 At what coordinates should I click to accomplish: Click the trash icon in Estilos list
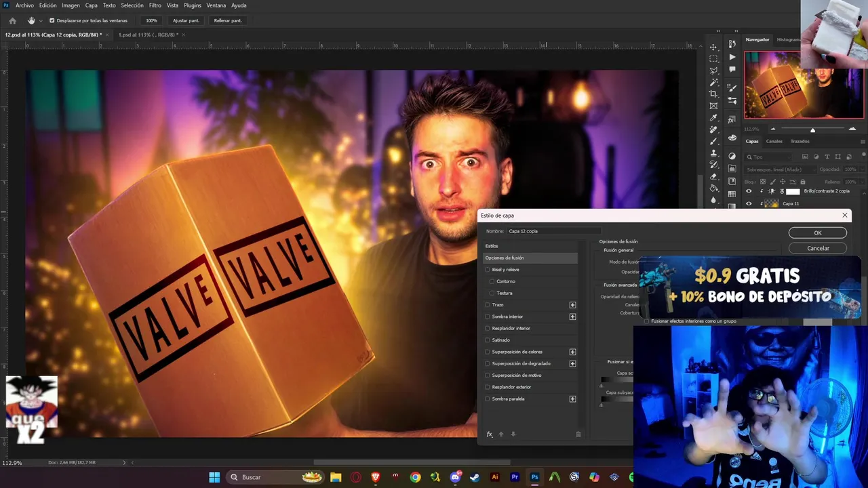click(x=578, y=434)
